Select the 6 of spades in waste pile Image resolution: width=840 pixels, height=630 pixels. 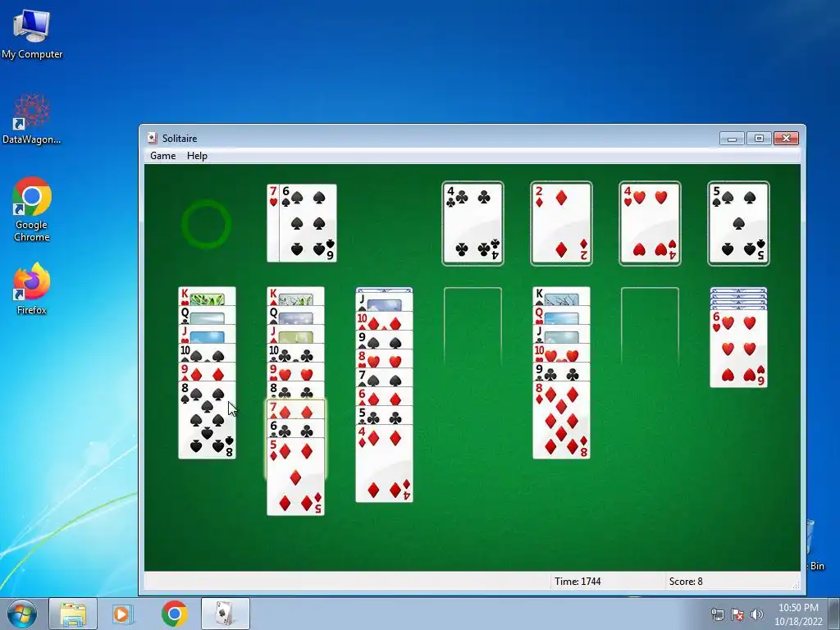point(308,223)
